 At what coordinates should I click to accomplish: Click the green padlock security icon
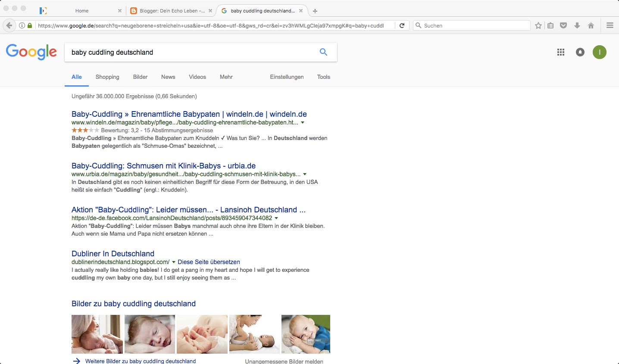[30, 25]
